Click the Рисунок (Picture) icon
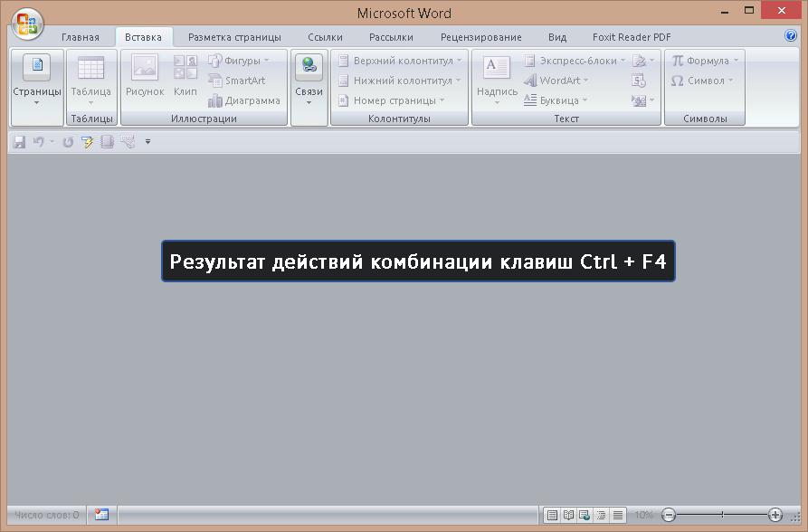Viewport: 808px width, 532px height. tap(145, 68)
